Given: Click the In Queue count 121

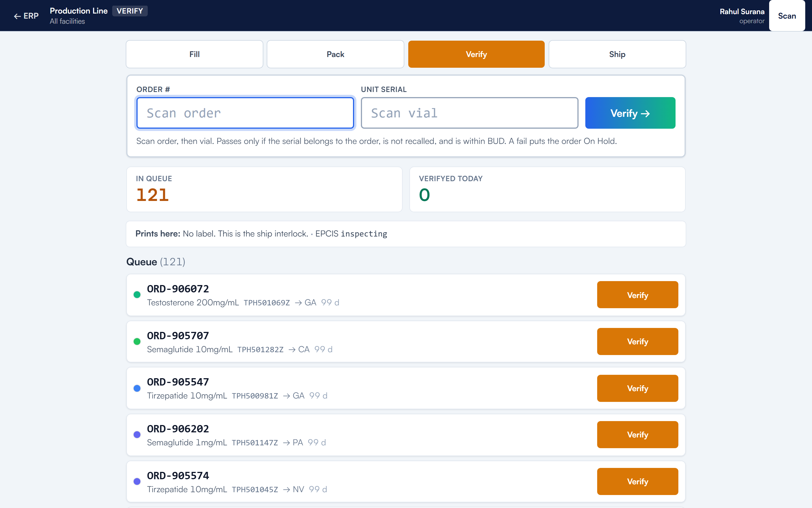Looking at the screenshot, I should pyautogui.click(x=152, y=195).
